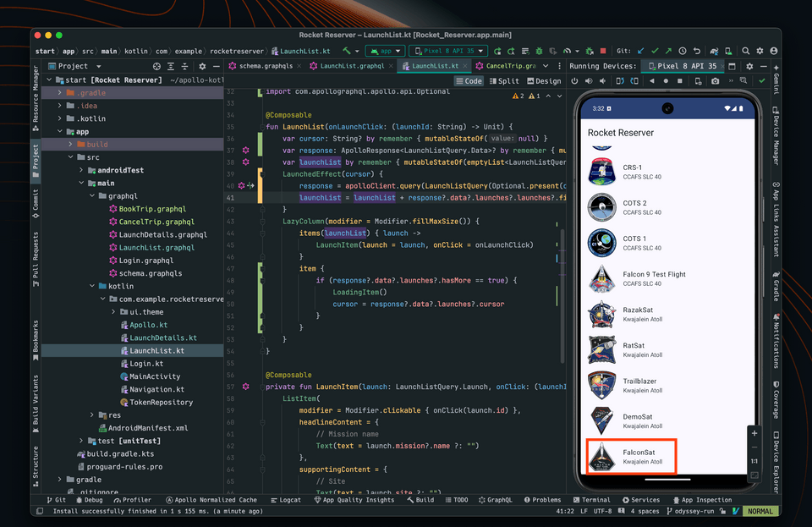The image size is (812, 527).
Task: Click the 4 spaces indent setting
Action: 645,511
